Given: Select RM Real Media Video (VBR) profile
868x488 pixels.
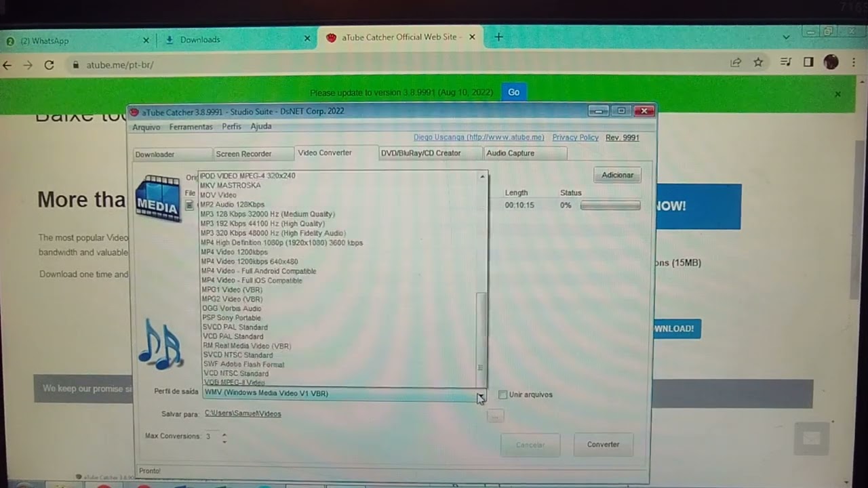Looking at the screenshot, I should coord(247,346).
